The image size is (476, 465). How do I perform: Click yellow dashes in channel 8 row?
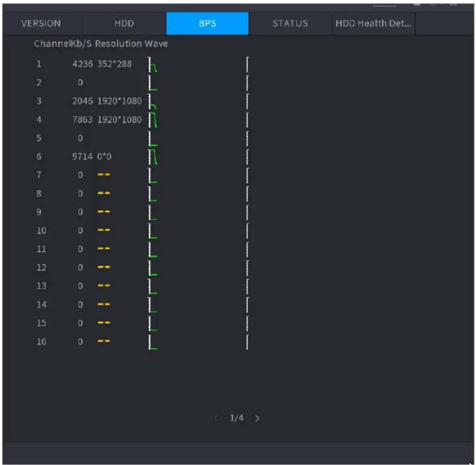[104, 193]
